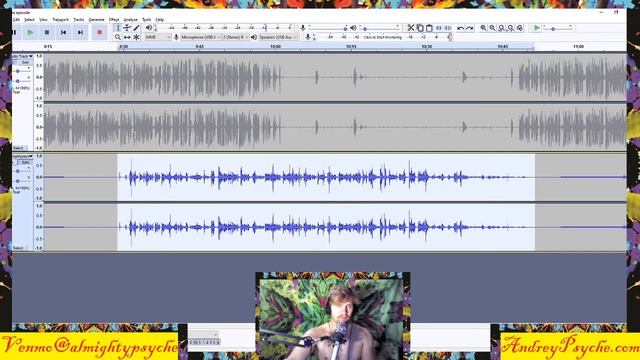Click Select button on second track panel
Viewport: 640px width, 360px height.
(x=19, y=248)
